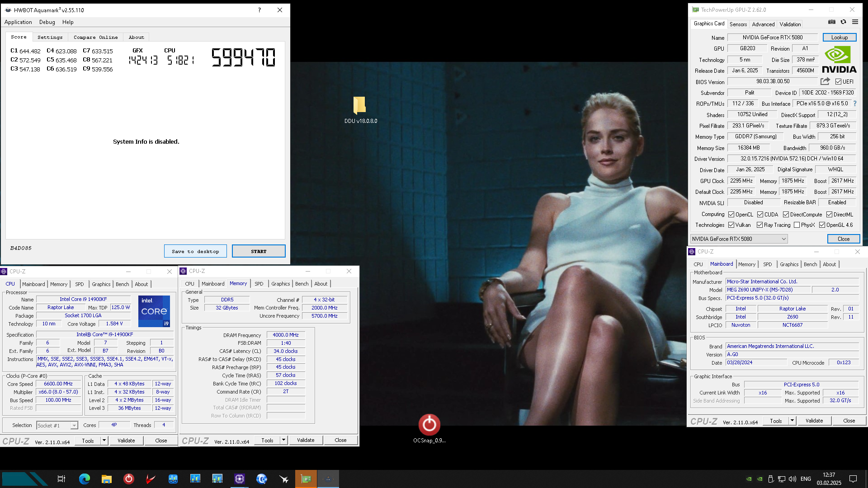Click the Bus Interface question mark icon
This screenshot has width=868, height=488.
855,103
